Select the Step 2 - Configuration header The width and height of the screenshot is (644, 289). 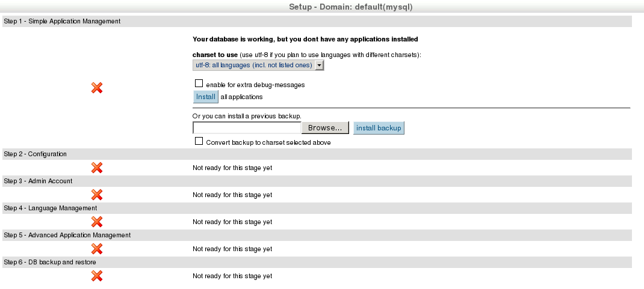pyautogui.click(x=36, y=154)
